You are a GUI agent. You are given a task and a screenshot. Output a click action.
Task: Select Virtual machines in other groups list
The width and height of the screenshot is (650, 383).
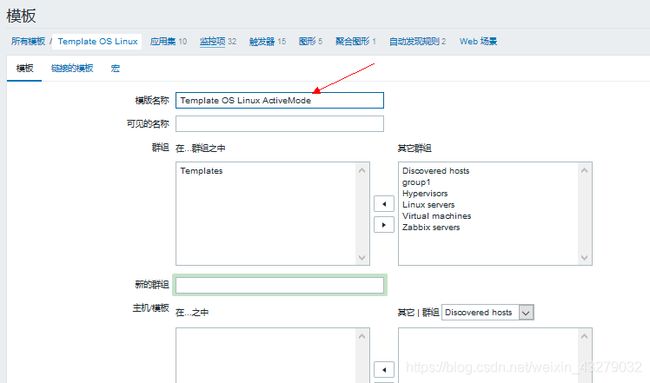437,216
